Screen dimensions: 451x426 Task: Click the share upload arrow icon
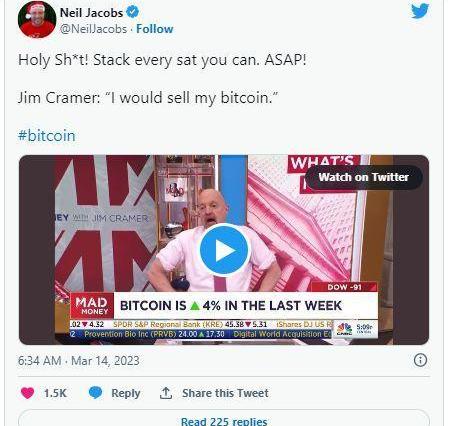tap(166, 393)
